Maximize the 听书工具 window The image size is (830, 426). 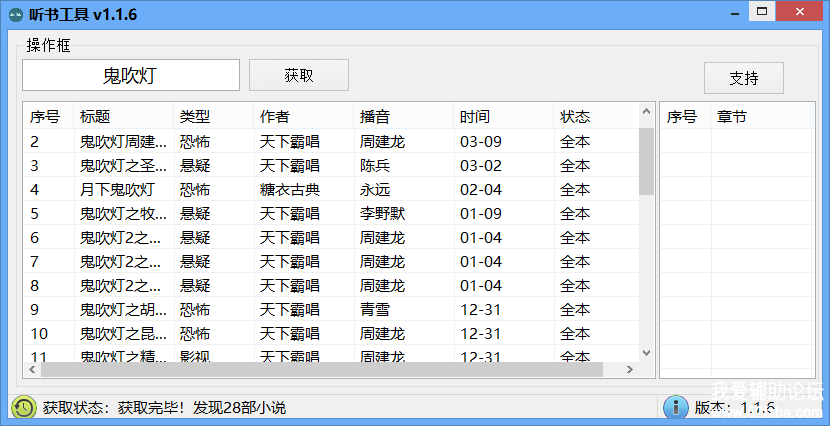click(762, 11)
